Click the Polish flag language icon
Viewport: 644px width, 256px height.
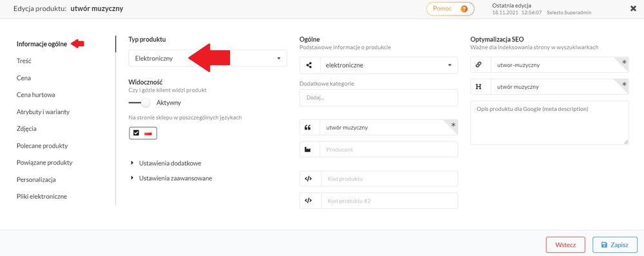[x=148, y=133]
